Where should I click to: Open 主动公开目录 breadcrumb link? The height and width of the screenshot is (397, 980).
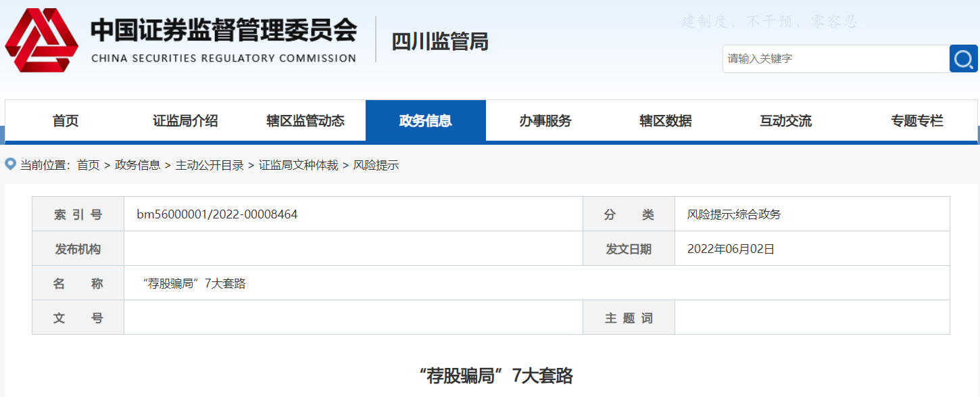click(210, 165)
